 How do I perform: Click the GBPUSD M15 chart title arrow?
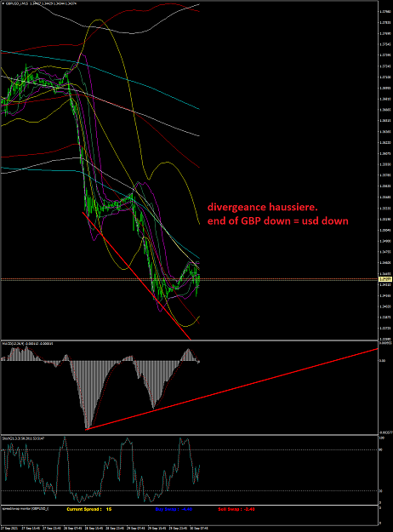point(3,3)
